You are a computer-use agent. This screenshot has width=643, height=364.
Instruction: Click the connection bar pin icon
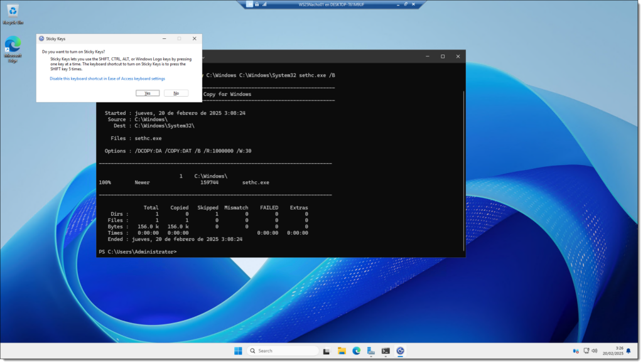(249, 4)
